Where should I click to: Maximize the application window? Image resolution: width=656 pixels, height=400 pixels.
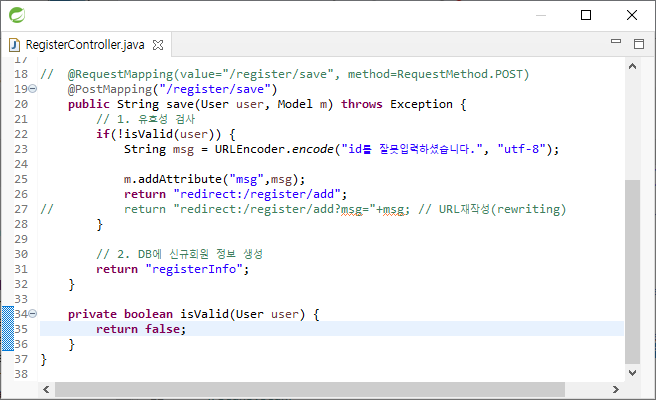(x=586, y=15)
